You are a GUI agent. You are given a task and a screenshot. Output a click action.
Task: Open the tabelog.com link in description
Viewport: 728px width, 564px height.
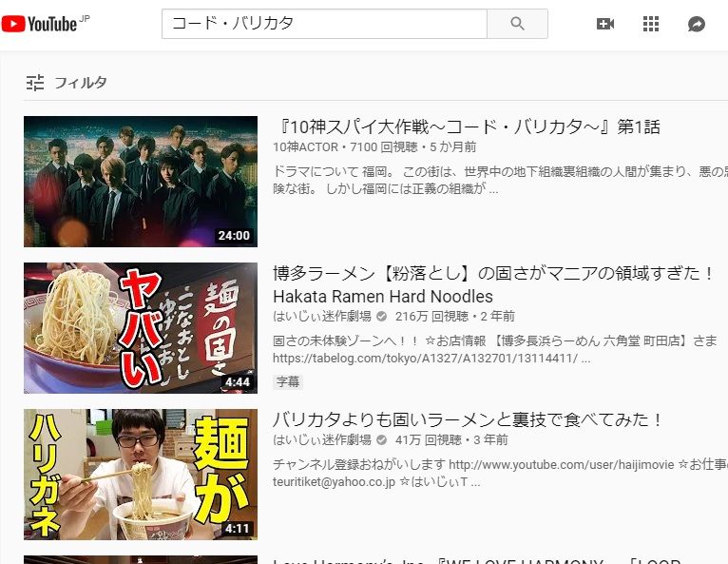tap(428, 360)
